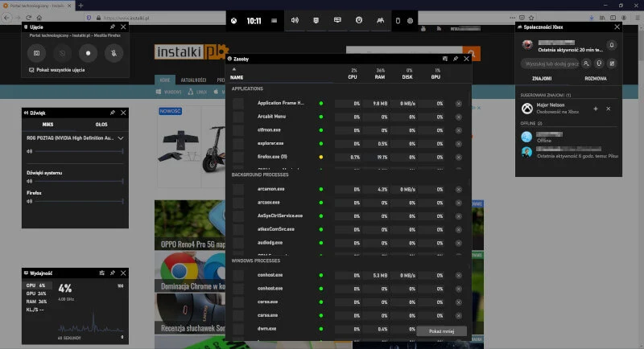Click the Pokaż mniej button
Image resolution: width=644 pixels, height=349 pixels.
click(x=441, y=331)
